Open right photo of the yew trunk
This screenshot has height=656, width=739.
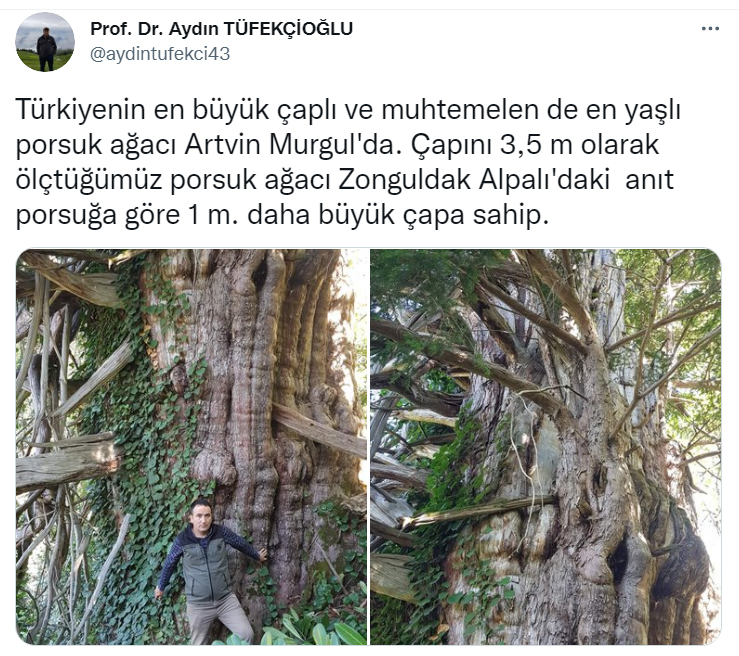tap(546, 447)
